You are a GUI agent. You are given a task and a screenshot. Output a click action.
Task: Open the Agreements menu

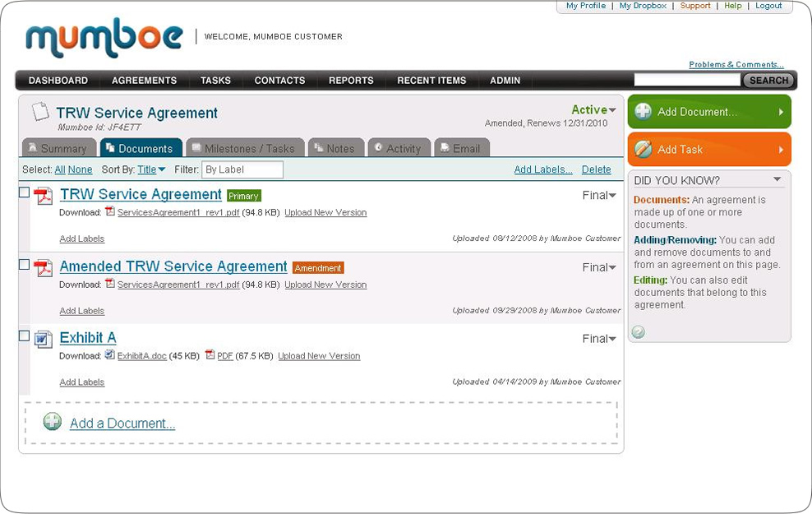tap(144, 81)
